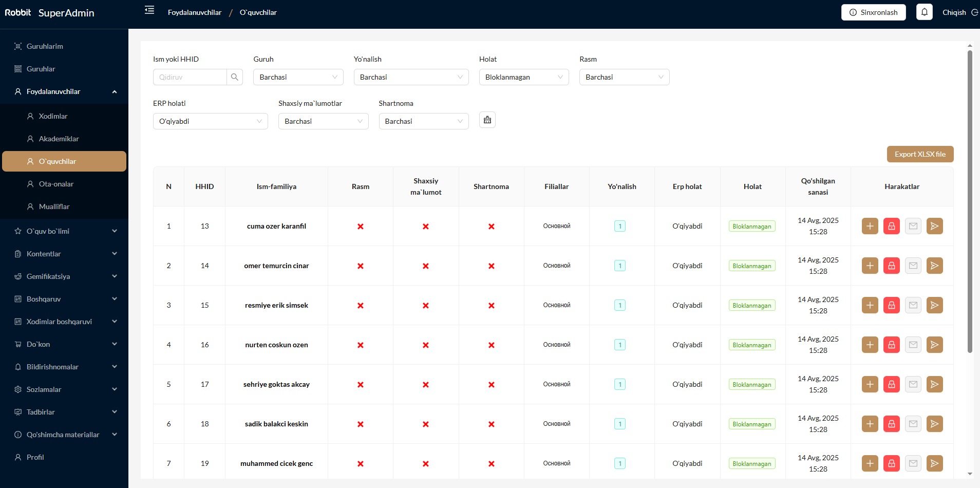Viewport: 980px width, 488px height.
Task: Click the Ism yoki HHID search field
Action: [x=190, y=77]
